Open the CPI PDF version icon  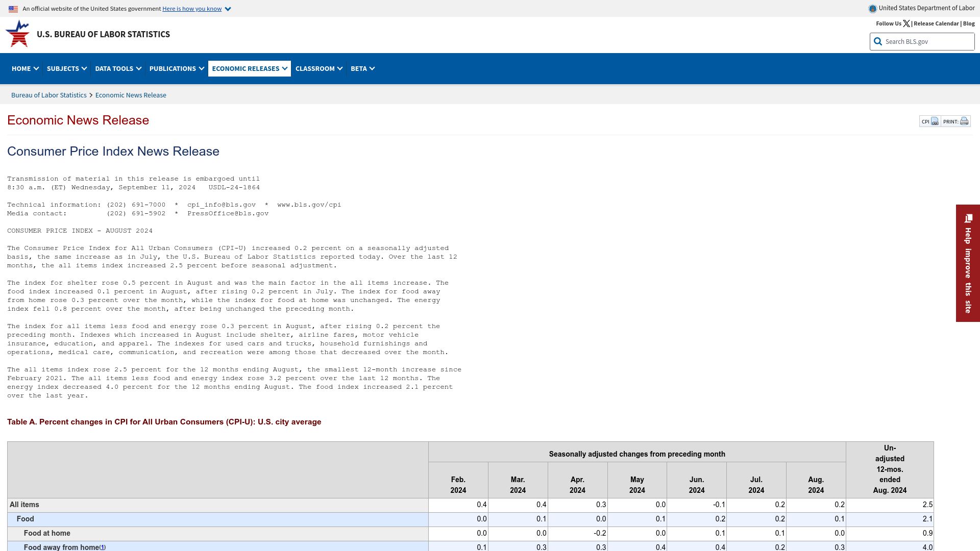coord(935,121)
